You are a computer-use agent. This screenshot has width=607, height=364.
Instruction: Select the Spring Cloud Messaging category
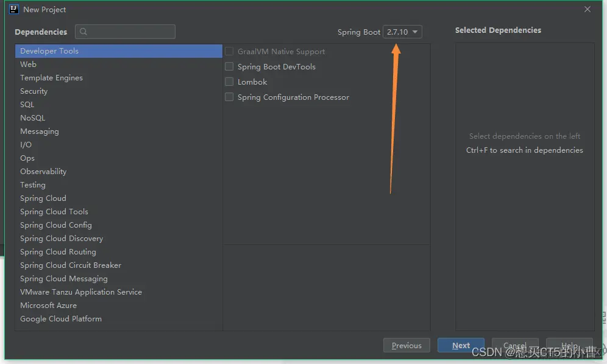click(118, 279)
